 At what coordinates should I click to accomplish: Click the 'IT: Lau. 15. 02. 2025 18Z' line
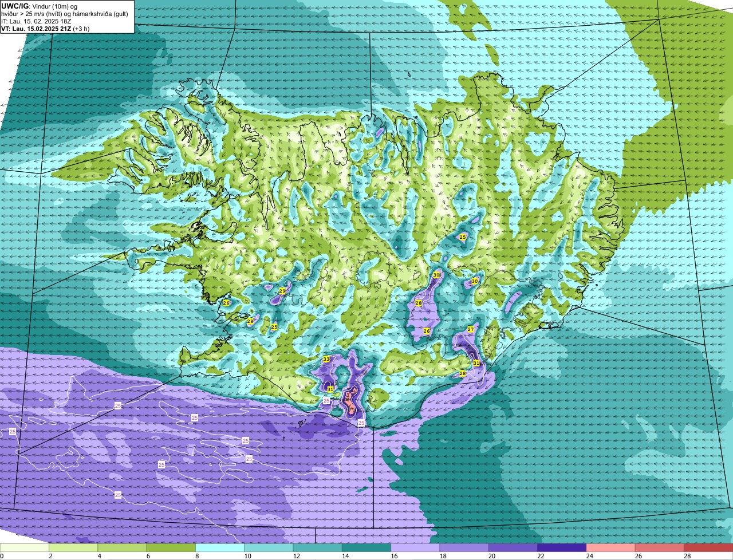[36, 21]
